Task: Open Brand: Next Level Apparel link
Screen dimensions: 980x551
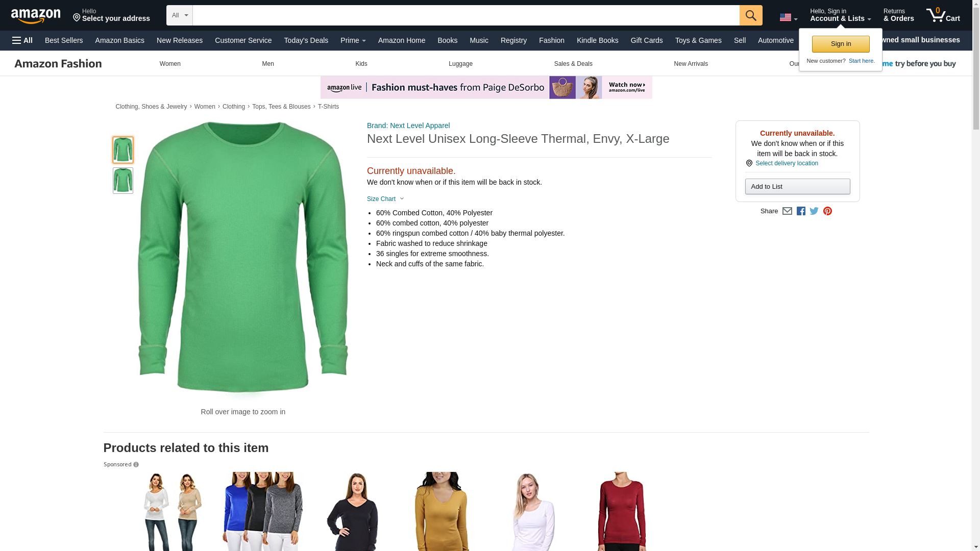Action: [x=408, y=126]
